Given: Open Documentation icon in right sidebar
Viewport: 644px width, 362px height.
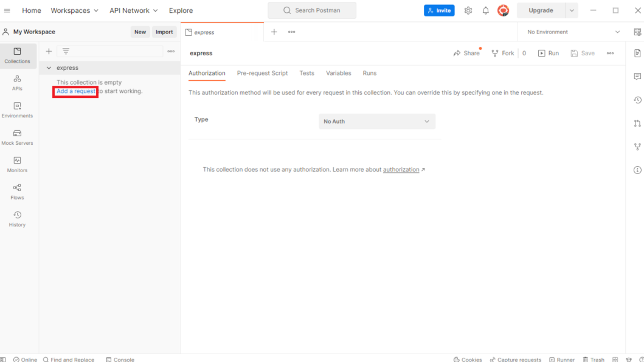Looking at the screenshot, I should tap(637, 54).
